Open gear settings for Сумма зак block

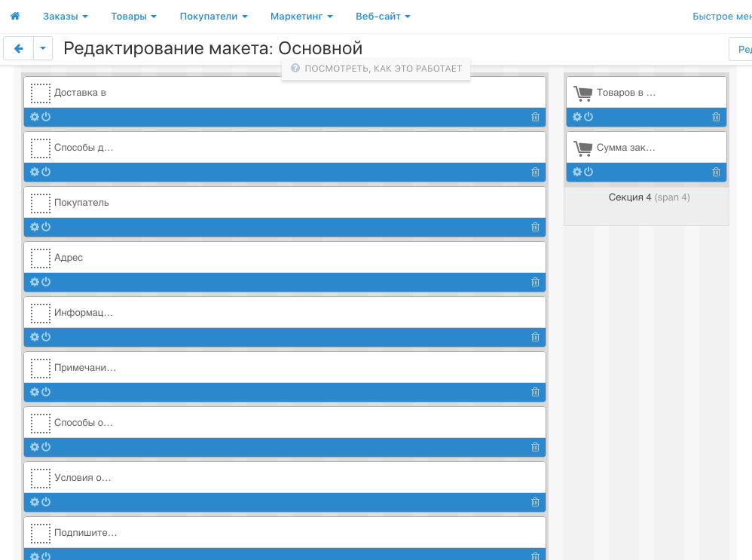point(577,172)
